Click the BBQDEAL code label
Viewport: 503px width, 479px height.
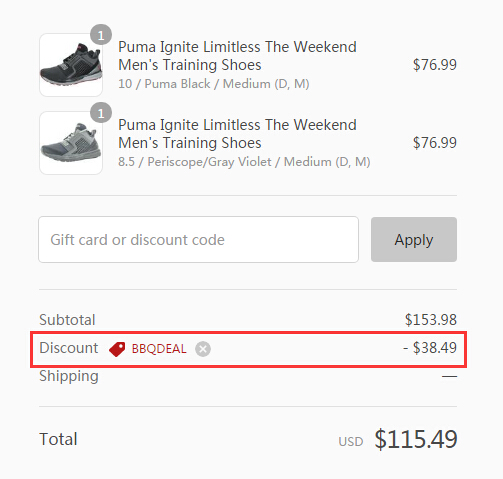tap(159, 349)
